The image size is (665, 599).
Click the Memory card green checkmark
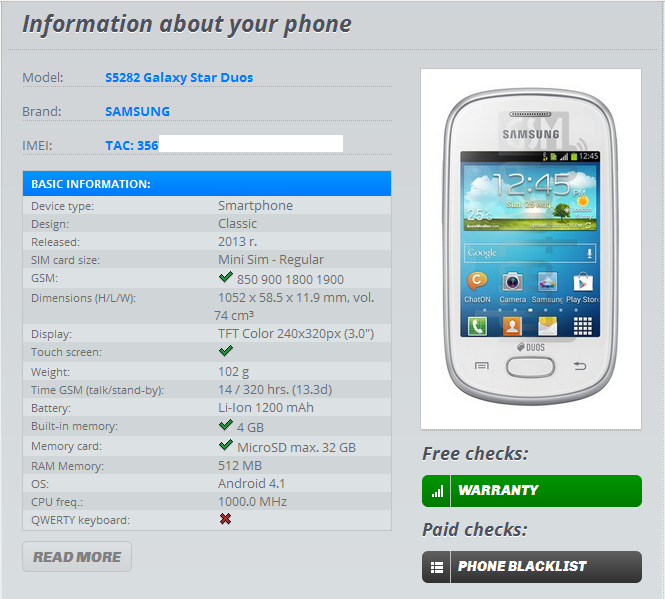click(226, 445)
